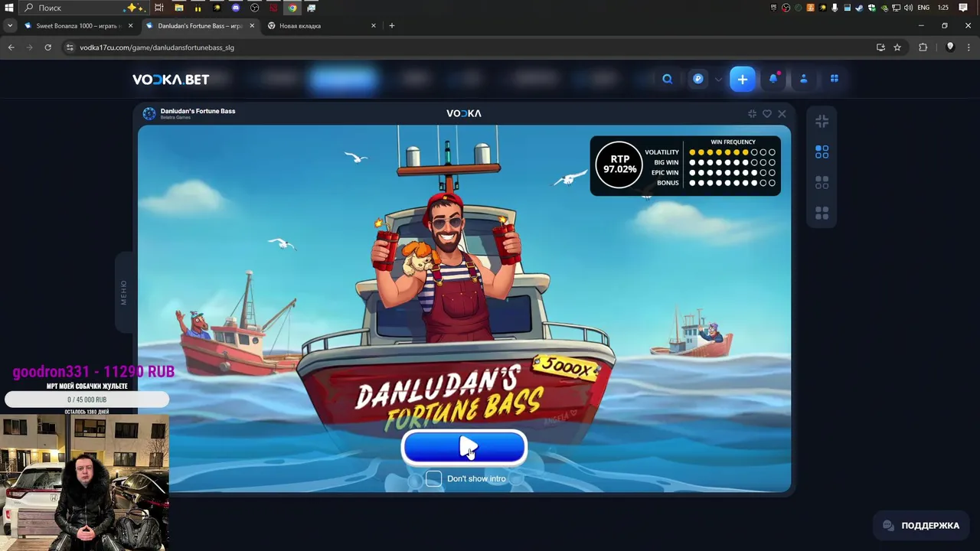The width and height of the screenshot is (980, 551).
Task: Click the goodron331 - 11290 RUB donation text
Action: tap(93, 372)
